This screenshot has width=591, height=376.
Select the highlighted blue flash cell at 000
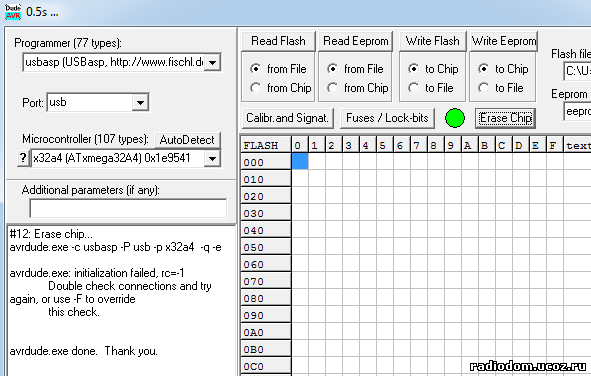300,161
